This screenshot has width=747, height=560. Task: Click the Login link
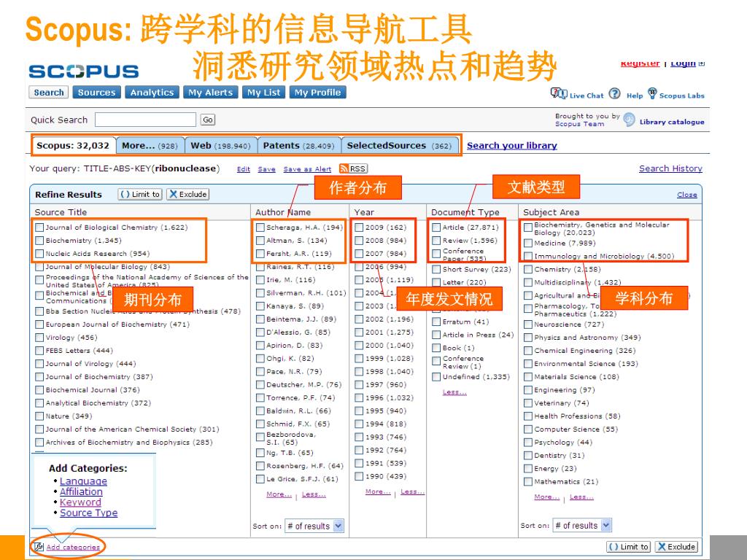coord(683,63)
